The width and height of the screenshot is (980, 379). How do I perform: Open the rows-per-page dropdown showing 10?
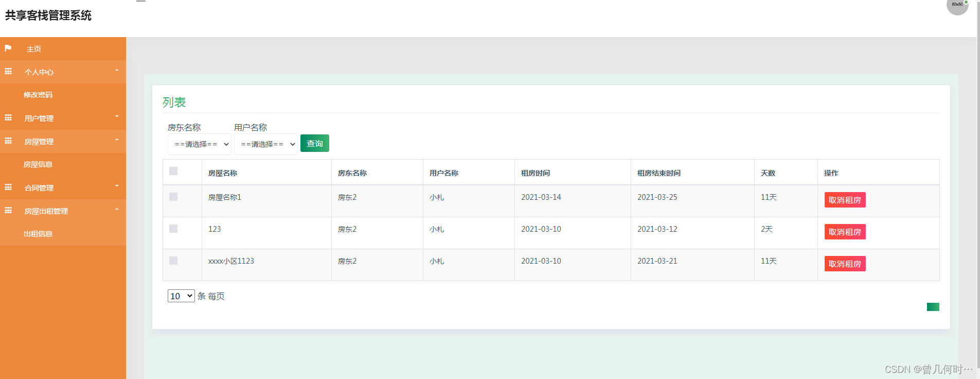coord(181,296)
